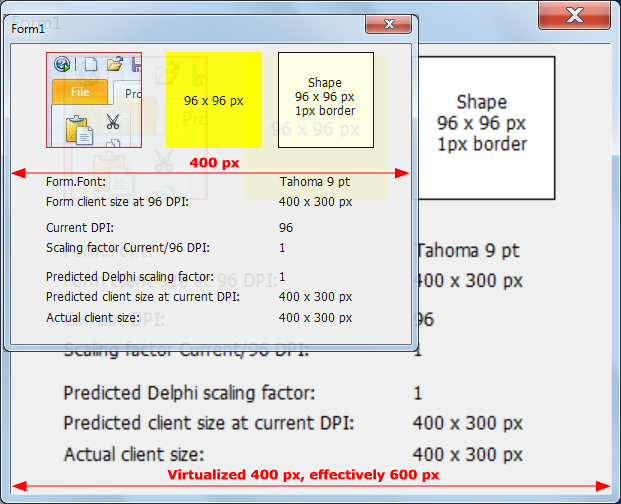This screenshot has width=621, height=504.
Task: Click '1' next to Predicted Delphi factor, front window
Action: point(282,276)
